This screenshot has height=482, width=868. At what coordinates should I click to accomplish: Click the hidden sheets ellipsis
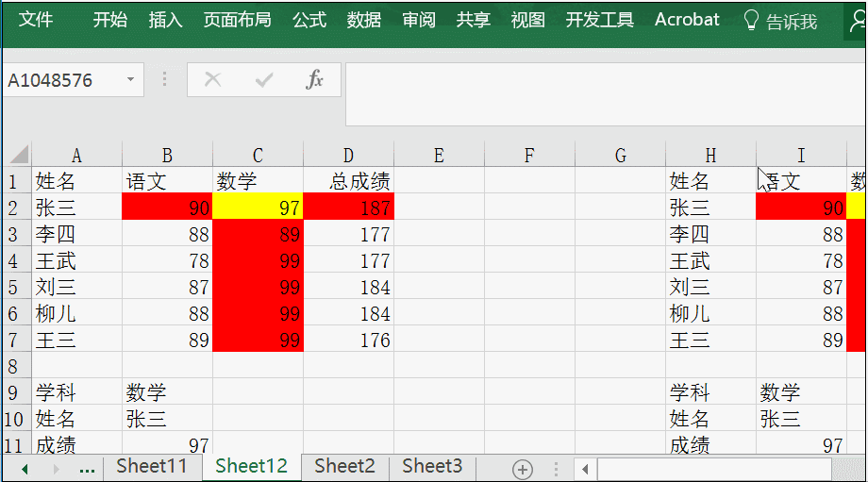click(87, 471)
